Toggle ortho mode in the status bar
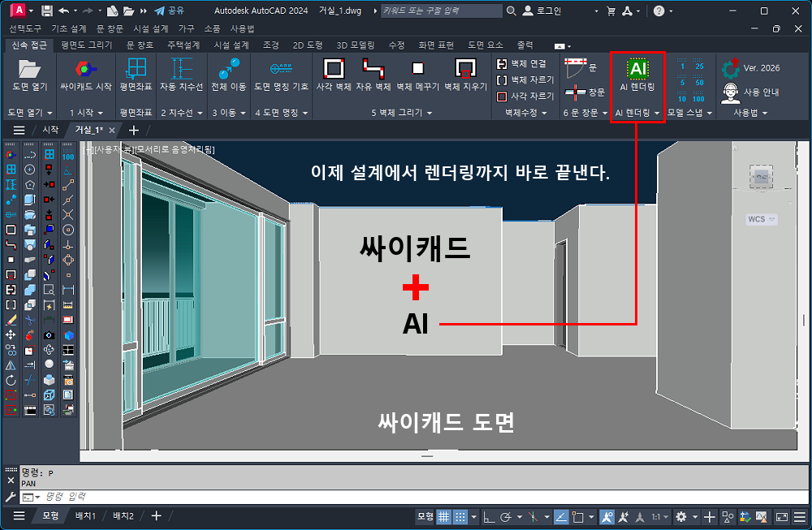Screen dimensions: 812x530 point(488,516)
